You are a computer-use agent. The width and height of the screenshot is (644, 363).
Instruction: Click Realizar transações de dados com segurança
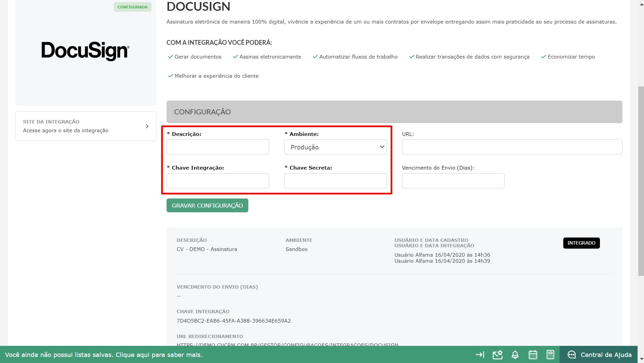click(x=469, y=57)
